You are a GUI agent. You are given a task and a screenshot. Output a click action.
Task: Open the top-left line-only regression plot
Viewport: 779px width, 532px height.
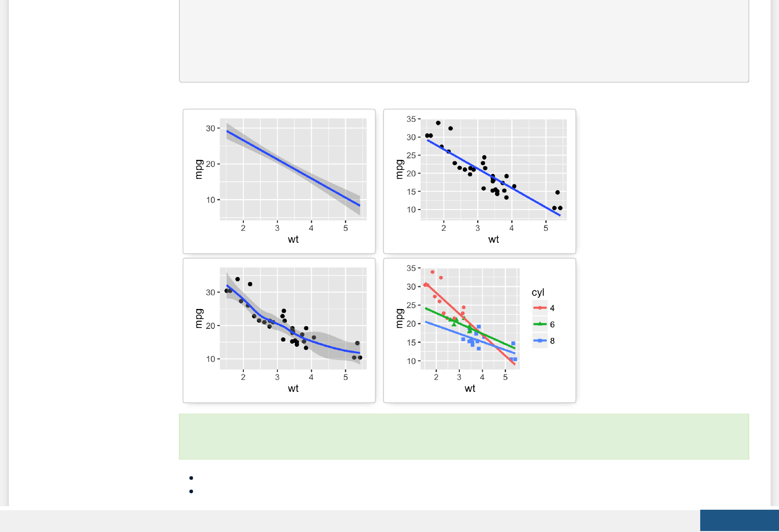coord(279,181)
